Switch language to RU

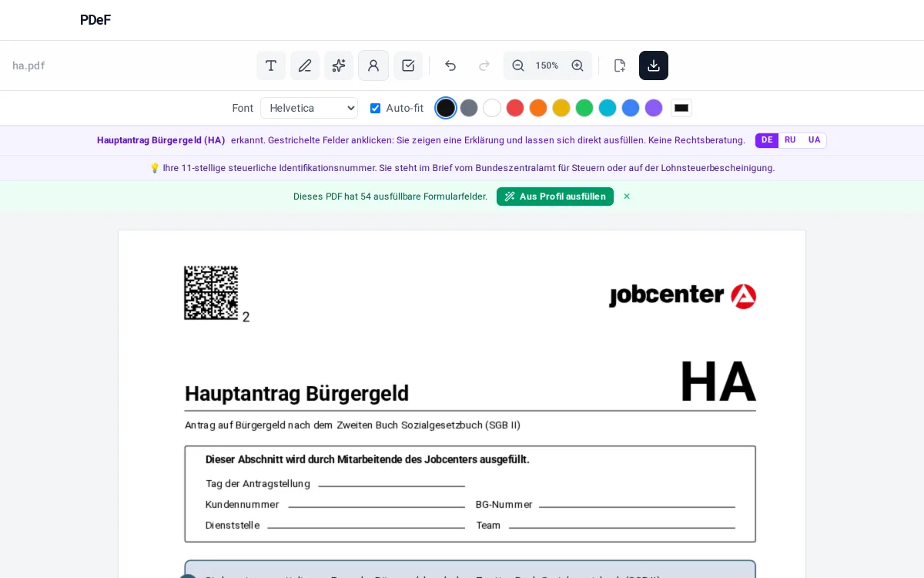tap(790, 140)
